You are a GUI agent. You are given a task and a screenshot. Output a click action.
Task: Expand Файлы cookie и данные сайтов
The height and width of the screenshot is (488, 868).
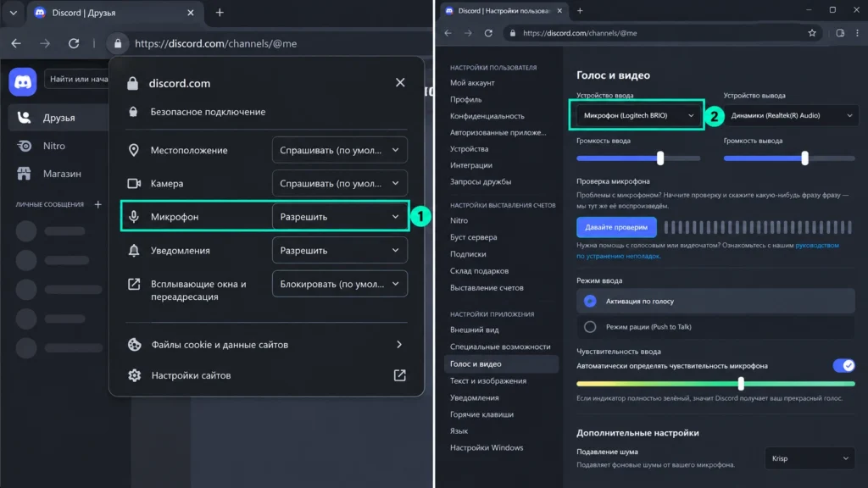[x=266, y=344]
